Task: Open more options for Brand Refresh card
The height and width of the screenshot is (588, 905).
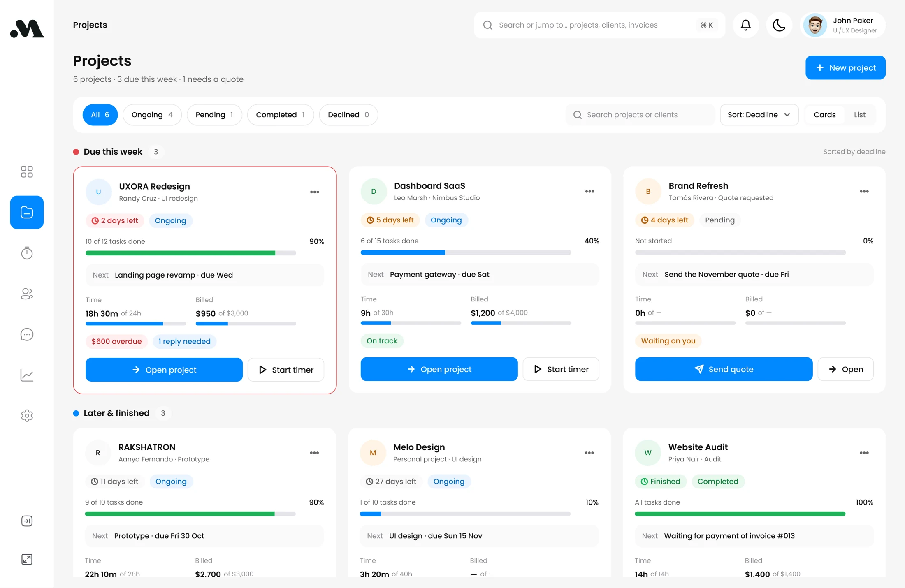Action: point(864,192)
